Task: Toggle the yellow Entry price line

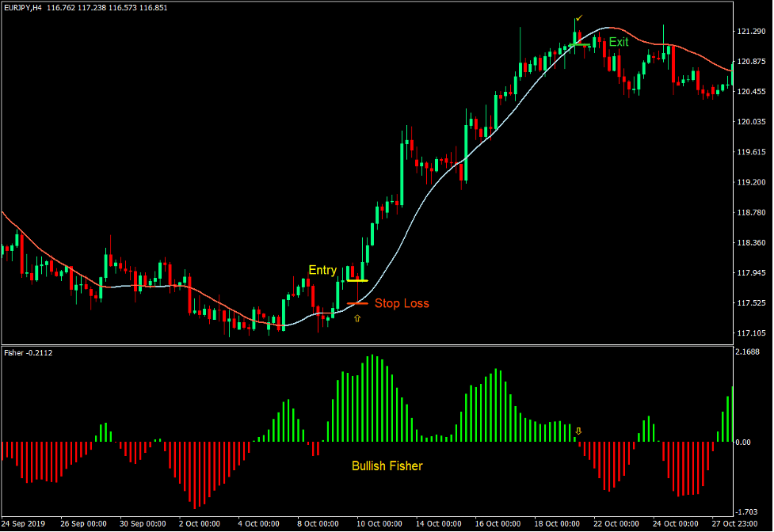Action: [x=356, y=279]
